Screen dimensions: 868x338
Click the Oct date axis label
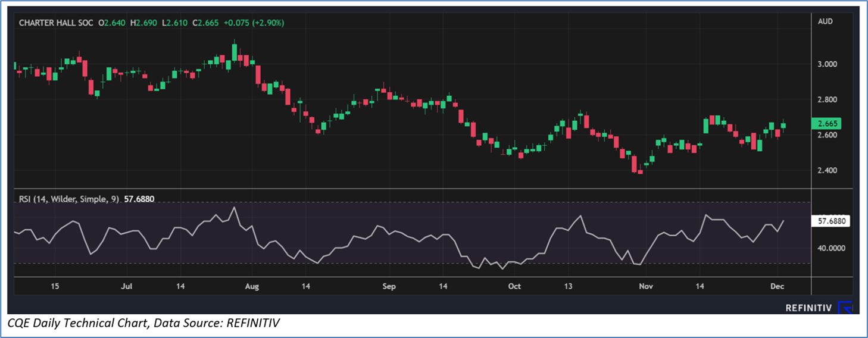point(514,286)
